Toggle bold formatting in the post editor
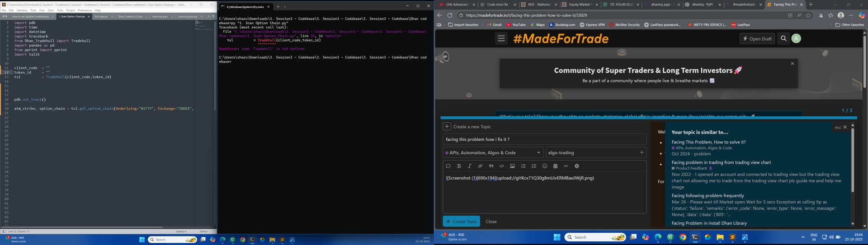Screen dimensions: 868x245 point(459,166)
